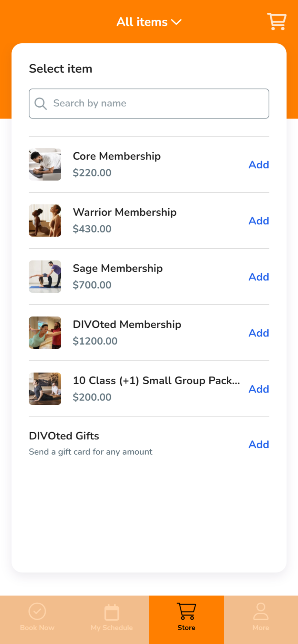298x644 pixels.
Task: Open 10 Class pack thumbnail image
Action: (x=45, y=389)
